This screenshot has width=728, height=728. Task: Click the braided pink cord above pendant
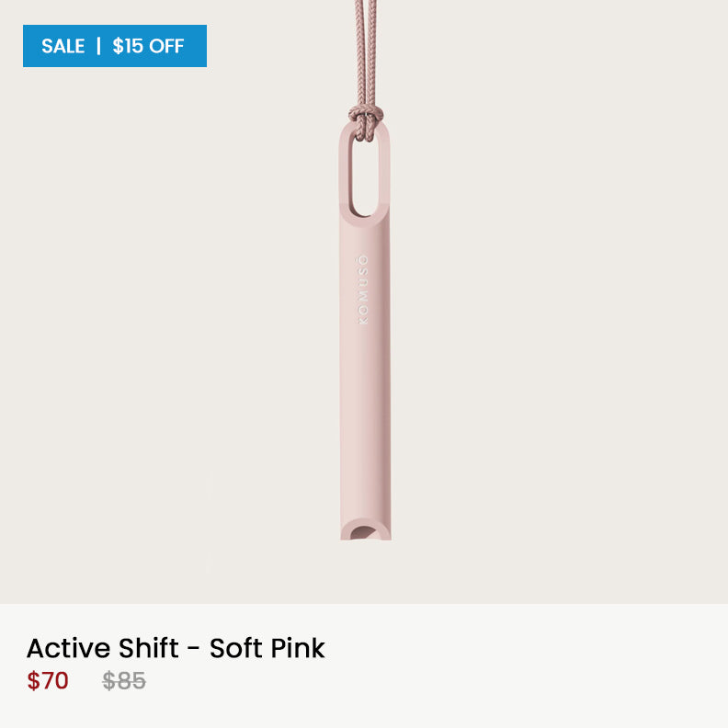tap(367, 51)
